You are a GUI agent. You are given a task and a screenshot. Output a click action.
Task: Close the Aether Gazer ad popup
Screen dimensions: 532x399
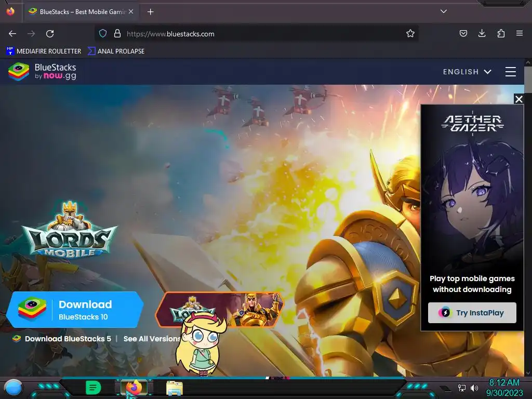pyautogui.click(x=519, y=99)
